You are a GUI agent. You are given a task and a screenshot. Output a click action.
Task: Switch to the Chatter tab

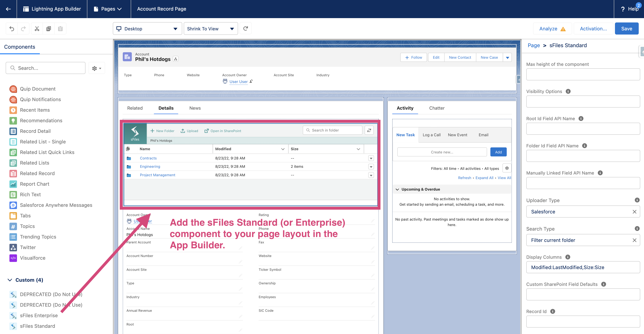pos(437,108)
